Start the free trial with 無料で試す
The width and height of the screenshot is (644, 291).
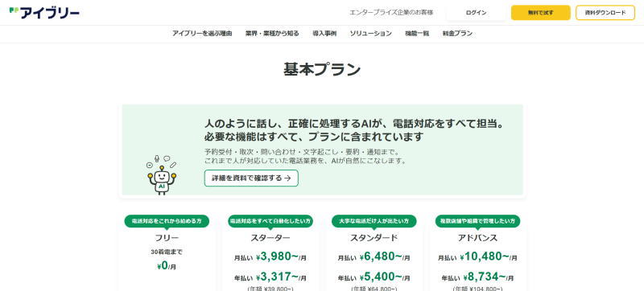click(540, 13)
